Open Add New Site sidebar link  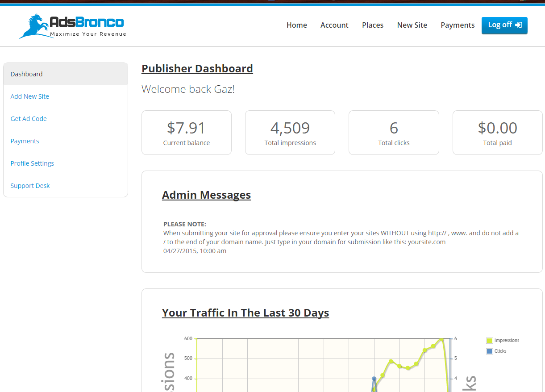(x=30, y=96)
